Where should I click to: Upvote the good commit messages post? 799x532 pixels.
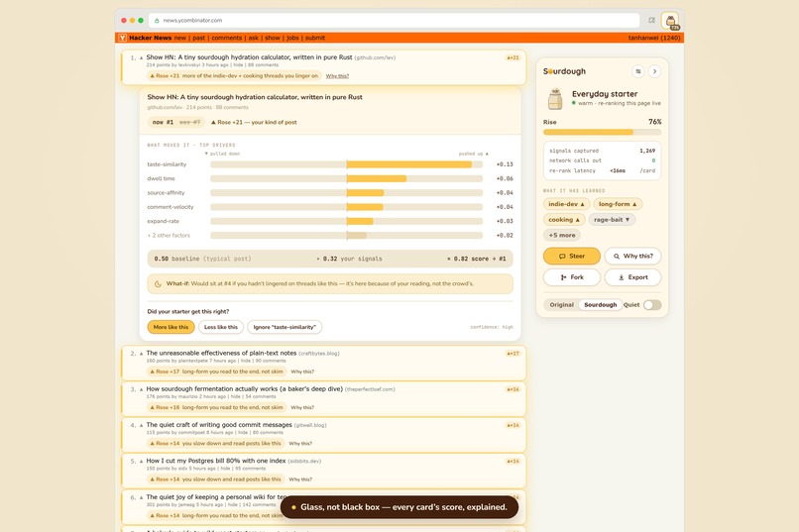(x=141, y=425)
